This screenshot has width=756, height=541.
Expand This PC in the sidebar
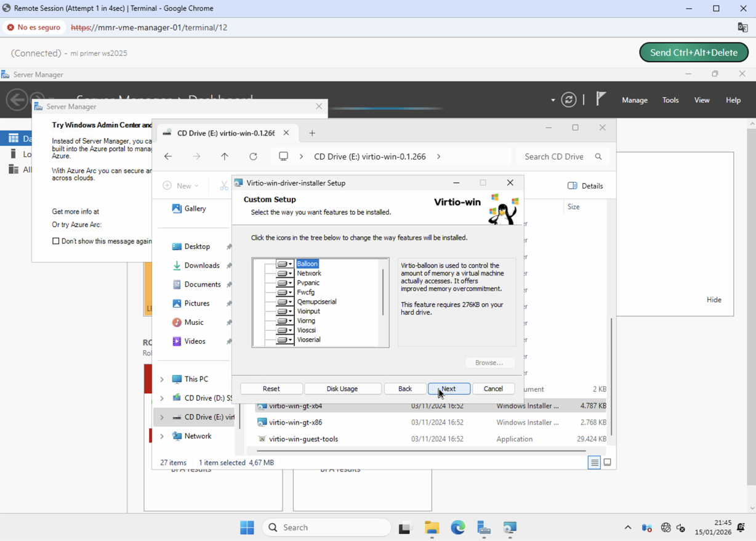[x=162, y=379]
